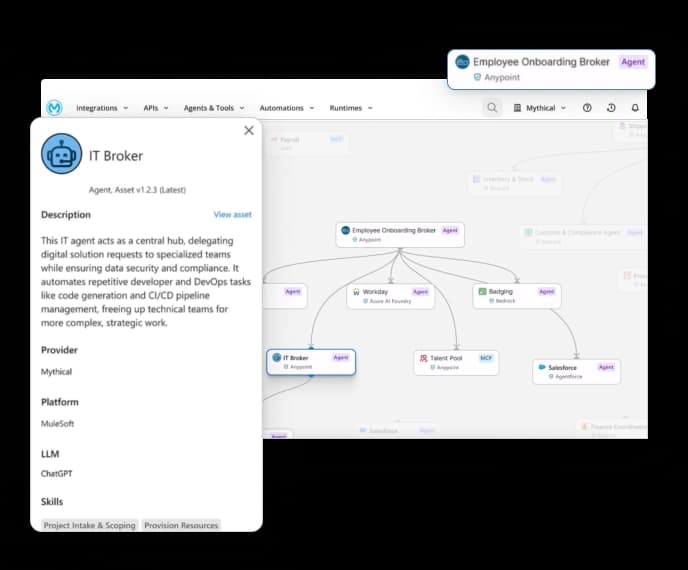
Task: Click the Badging node icon
Action: click(482, 291)
